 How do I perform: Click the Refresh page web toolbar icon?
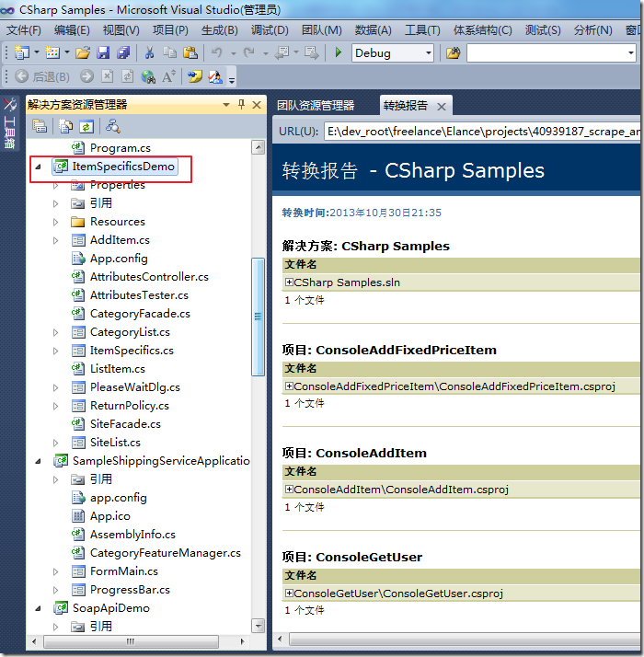tap(128, 76)
